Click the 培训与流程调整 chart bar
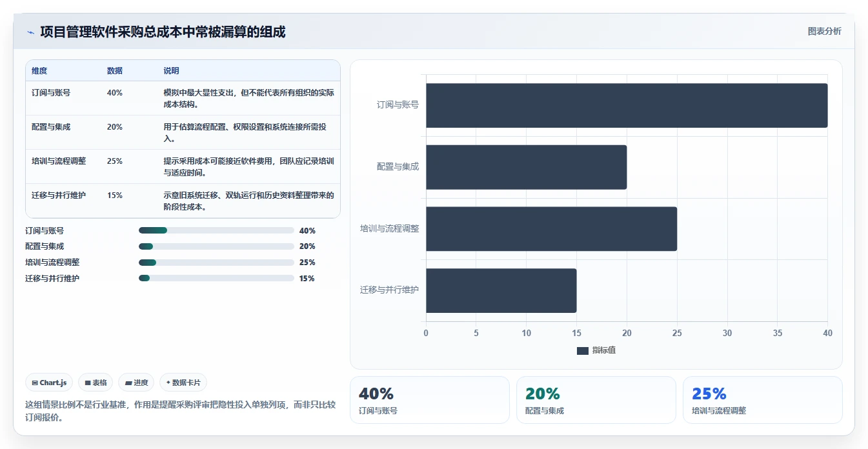The width and height of the screenshot is (868, 449). click(551, 229)
